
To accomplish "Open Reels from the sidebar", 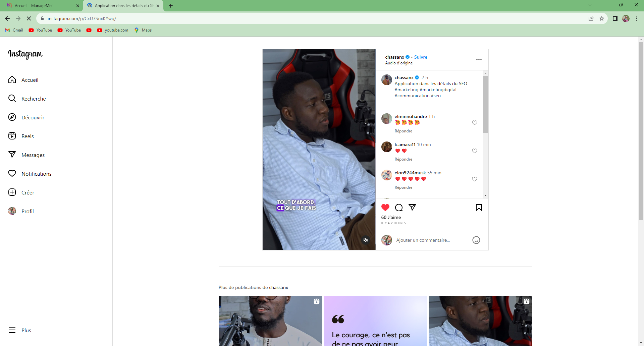I will point(28,136).
